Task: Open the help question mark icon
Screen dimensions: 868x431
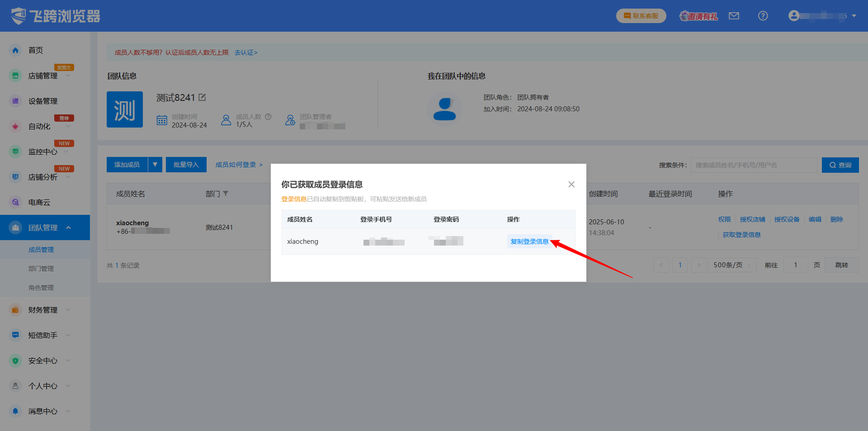Action: 763,16
